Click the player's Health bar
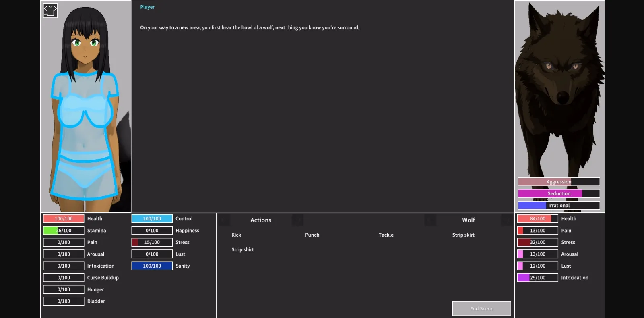This screenshot has height=318, width=644. [x=64, y=219]
